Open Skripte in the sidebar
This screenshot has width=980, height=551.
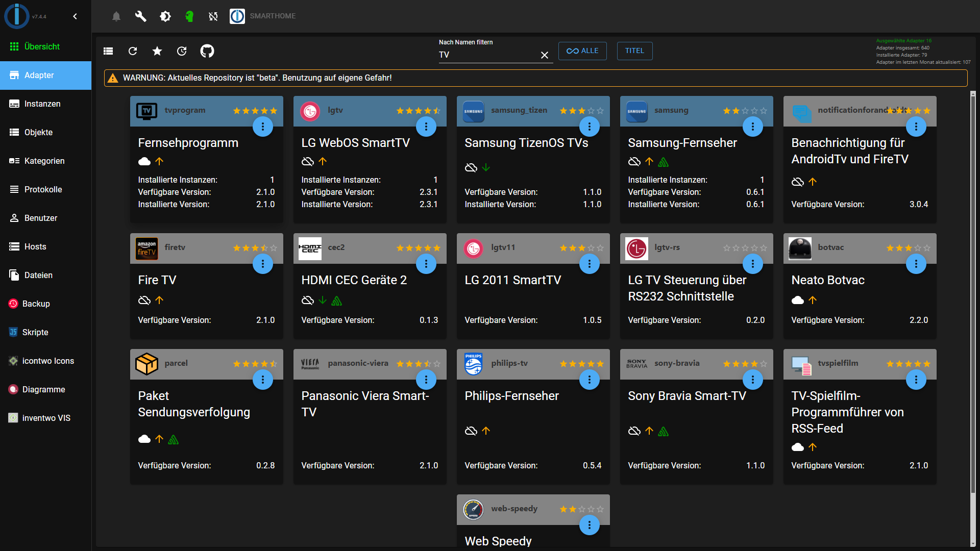[x=46, y=333]
